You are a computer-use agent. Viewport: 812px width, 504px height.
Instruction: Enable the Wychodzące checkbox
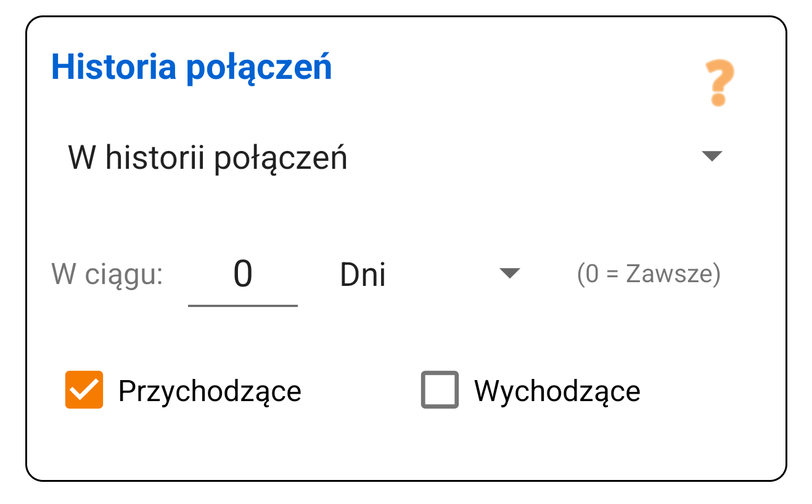(x=439, y=390)
